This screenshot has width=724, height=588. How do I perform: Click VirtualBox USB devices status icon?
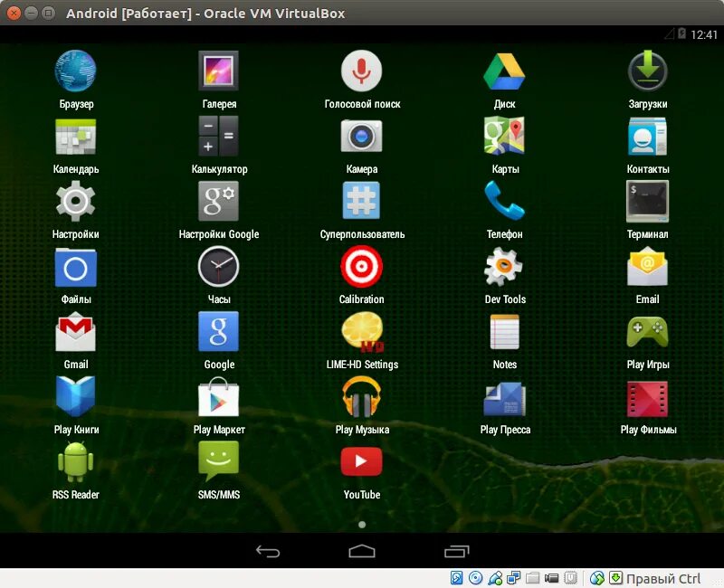point(494,578)
